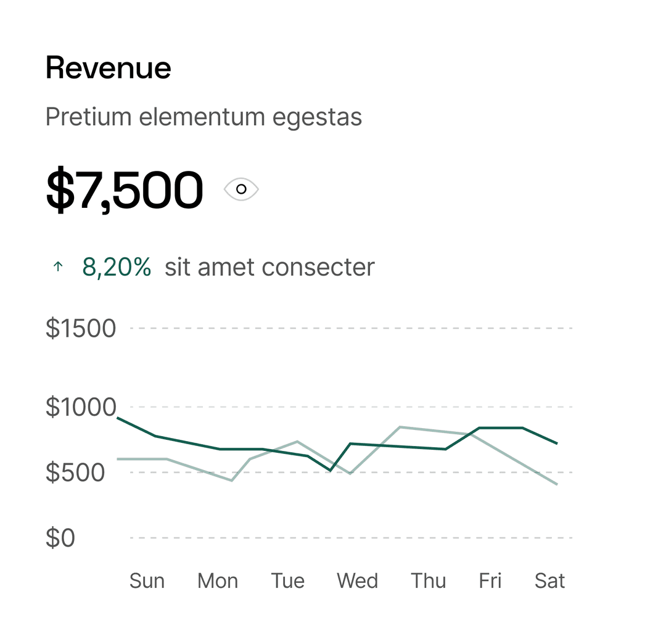The width and height of the screenshot is (666, 644).
Task: Click the $0 y-axis label
Action: (60, 538)
